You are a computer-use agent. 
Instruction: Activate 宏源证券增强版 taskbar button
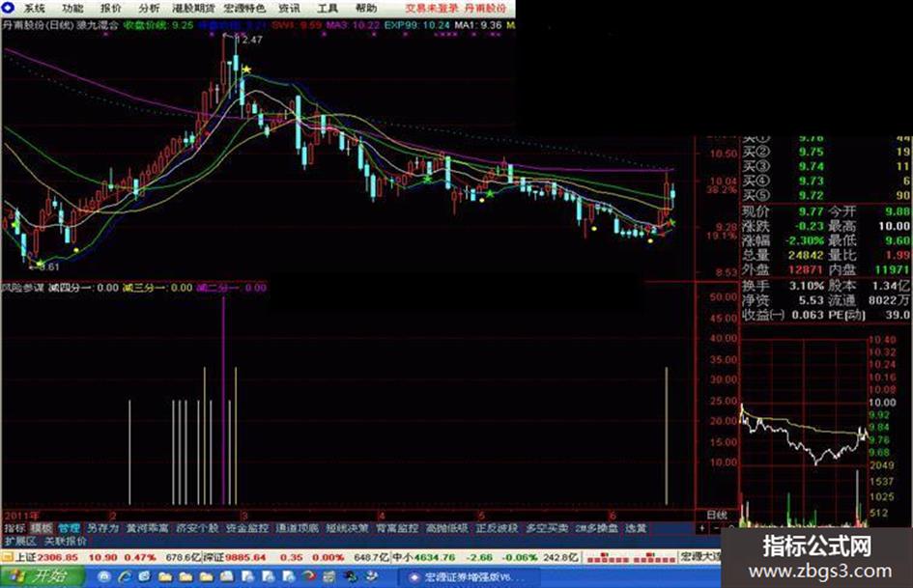click(x=469, y=577)
